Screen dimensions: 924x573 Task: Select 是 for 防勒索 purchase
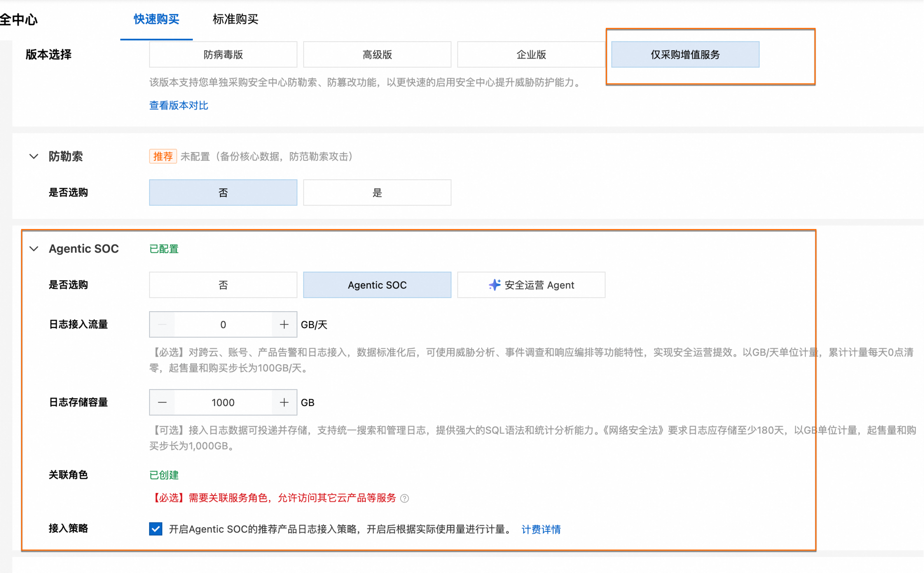(377, 193)
